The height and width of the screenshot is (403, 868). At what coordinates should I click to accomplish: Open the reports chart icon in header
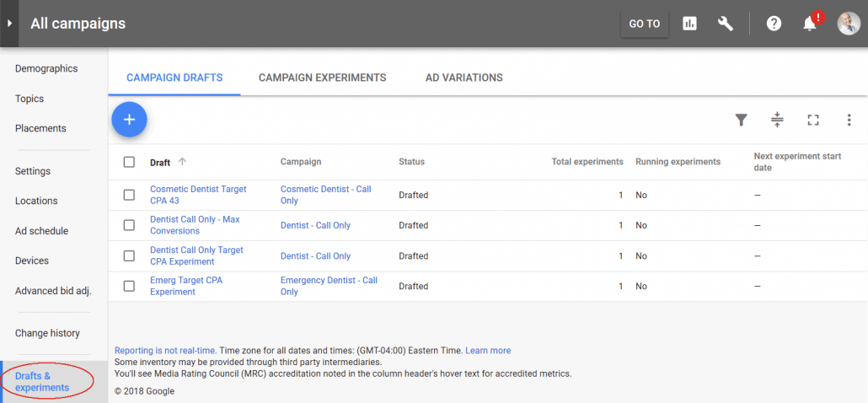(x=689, y=24)
